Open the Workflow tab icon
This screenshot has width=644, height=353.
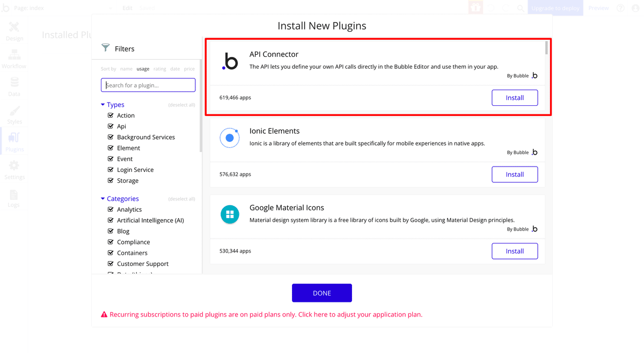(x=14, y=55)
